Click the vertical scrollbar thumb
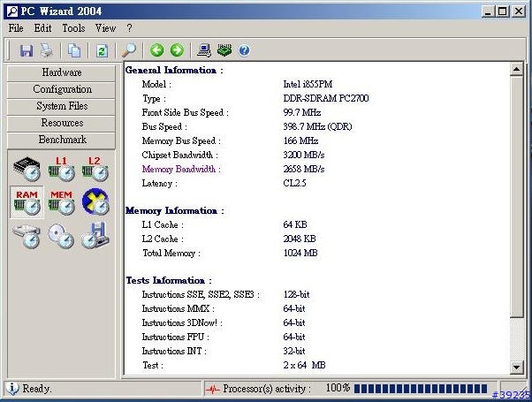This screenshot has width=532, height=402. pos(516,197)
